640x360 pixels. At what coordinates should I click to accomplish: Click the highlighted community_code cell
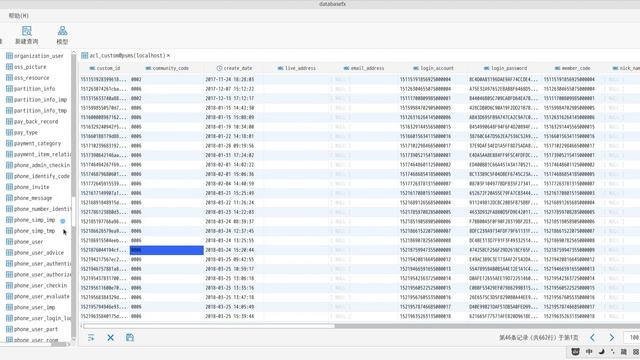point(167,250)
